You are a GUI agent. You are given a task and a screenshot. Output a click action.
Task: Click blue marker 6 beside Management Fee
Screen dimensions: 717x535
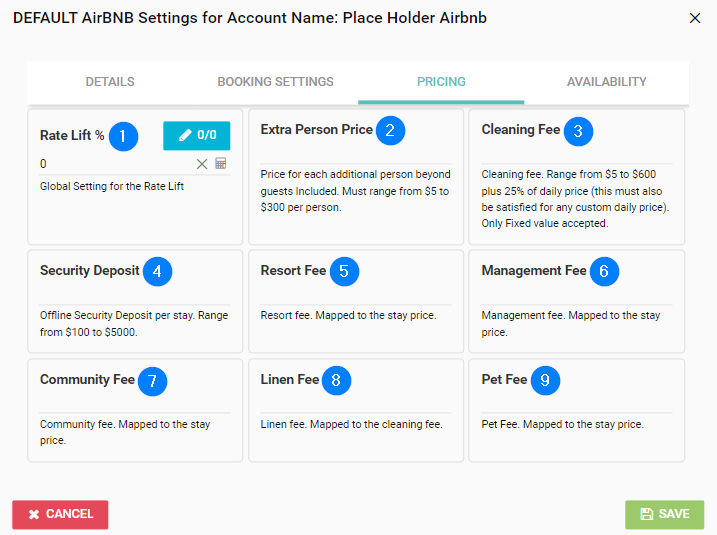pyautogui.click(x=604, y=271)
